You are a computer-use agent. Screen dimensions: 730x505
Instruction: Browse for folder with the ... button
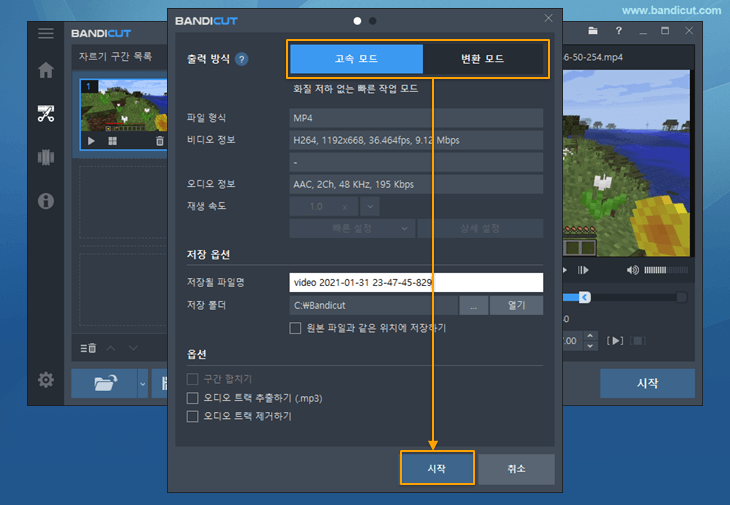(473, 305)
